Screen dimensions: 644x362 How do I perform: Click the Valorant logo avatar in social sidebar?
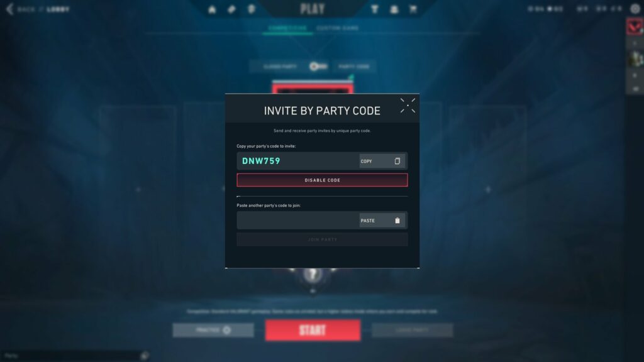coord(635,27)
